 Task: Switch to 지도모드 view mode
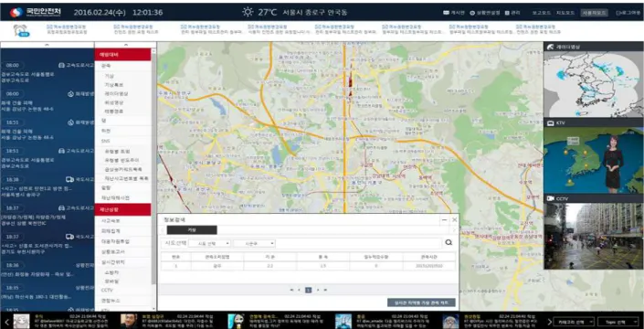(x=565, y=13)
